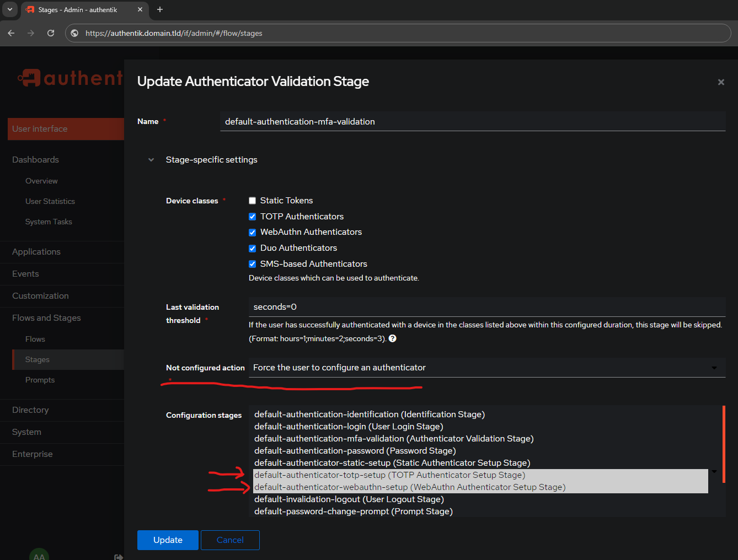Screen dimensions: 738x560
Task: Open Stages page in sidebar
Action: coord(68,359)
